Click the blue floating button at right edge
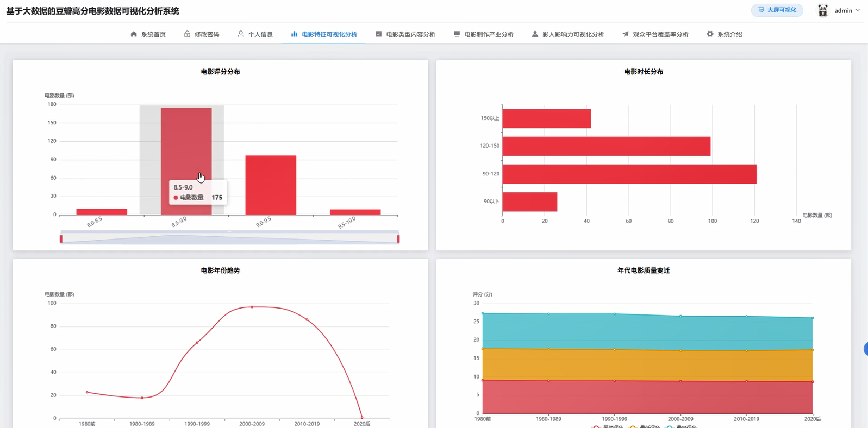This screenshot has height=428, width=868. pyautogui.click(x=866, y=349)
